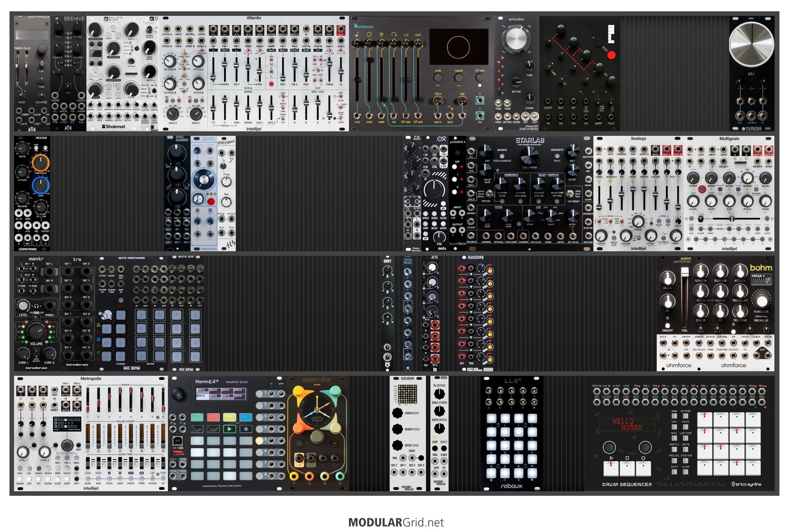Viewport: 793px width, 532px height.
Task: Click the FREQ knob on Beehive
Action: point(59,27)
